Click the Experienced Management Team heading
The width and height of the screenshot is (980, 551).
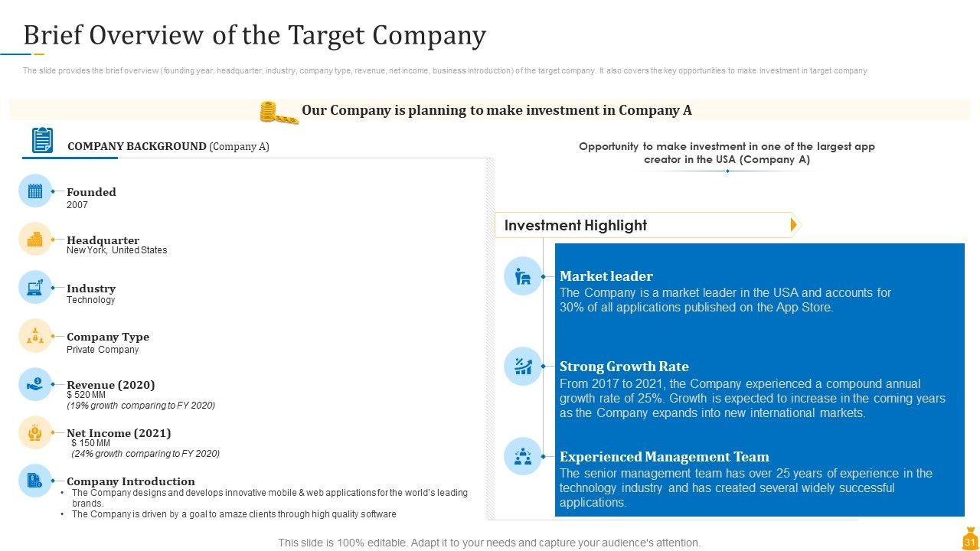tap(664, 457)
